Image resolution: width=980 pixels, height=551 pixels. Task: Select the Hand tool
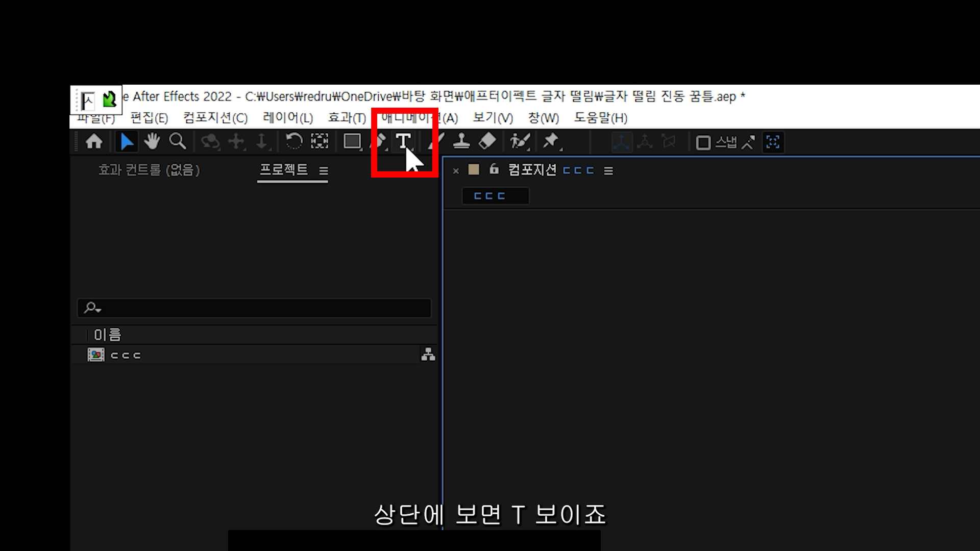click(x=152, y=141)
